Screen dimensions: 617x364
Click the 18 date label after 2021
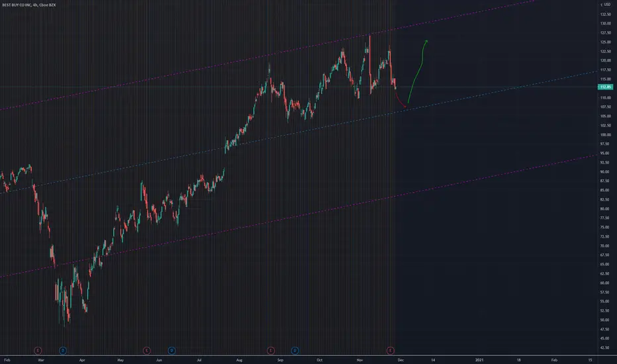pyautogui.click(x=518, y=360)
